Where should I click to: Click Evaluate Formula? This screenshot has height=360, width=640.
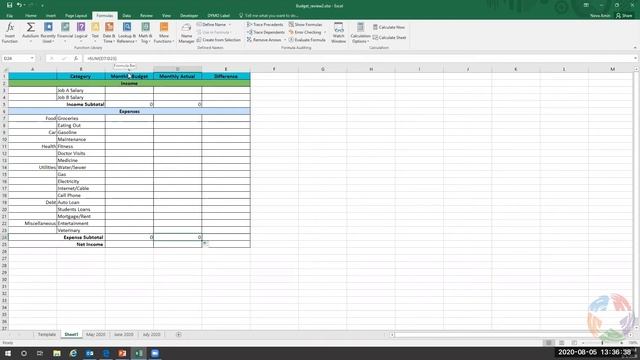[x=307, y=40]
